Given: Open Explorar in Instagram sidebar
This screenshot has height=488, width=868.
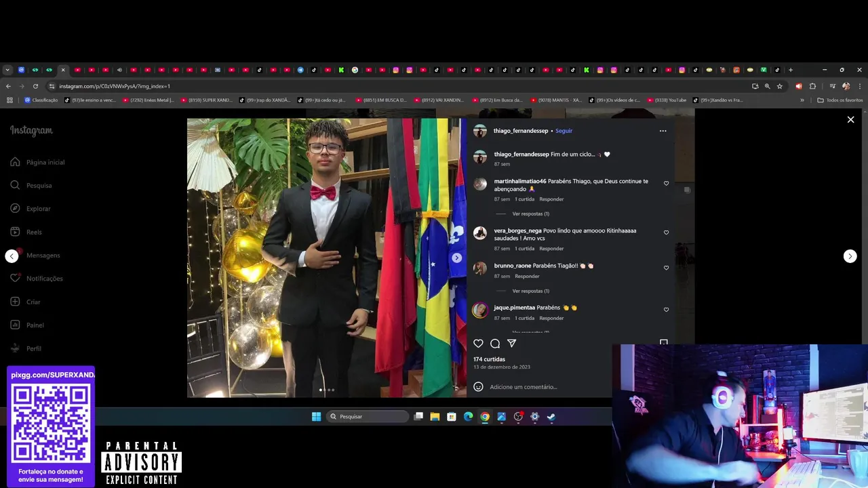Looking at the screenshot, I should click(x=31, y=209).
